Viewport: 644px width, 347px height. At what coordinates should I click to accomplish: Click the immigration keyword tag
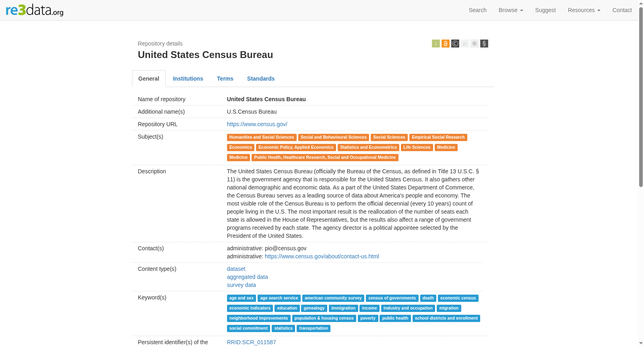tap(343, 308)
